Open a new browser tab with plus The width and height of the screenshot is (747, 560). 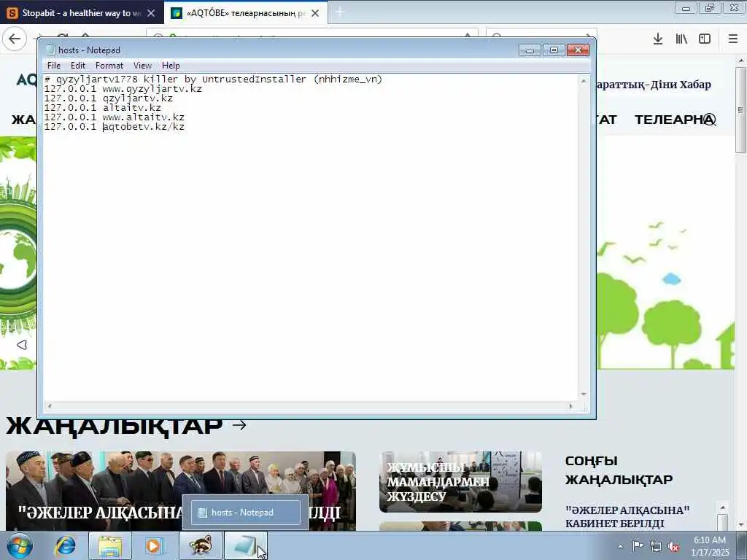pos(340,13)
